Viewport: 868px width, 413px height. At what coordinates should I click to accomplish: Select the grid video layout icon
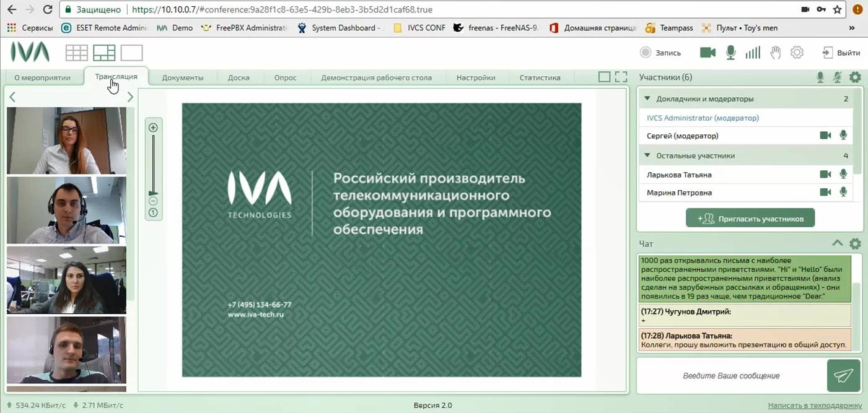77,53
